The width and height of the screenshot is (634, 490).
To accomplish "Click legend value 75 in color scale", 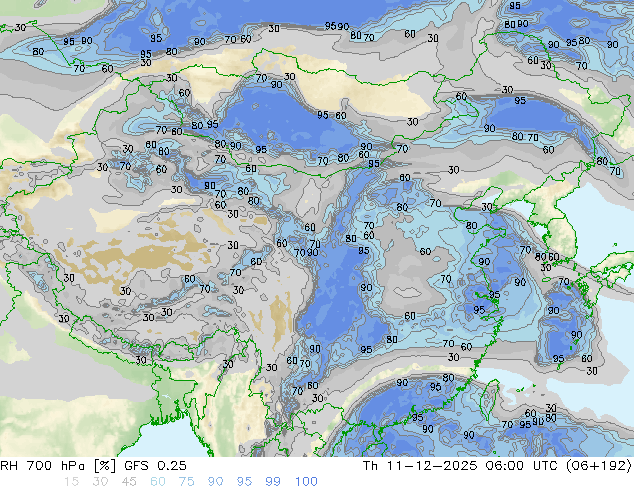I will pyautogui.click(x=186, y=482).
